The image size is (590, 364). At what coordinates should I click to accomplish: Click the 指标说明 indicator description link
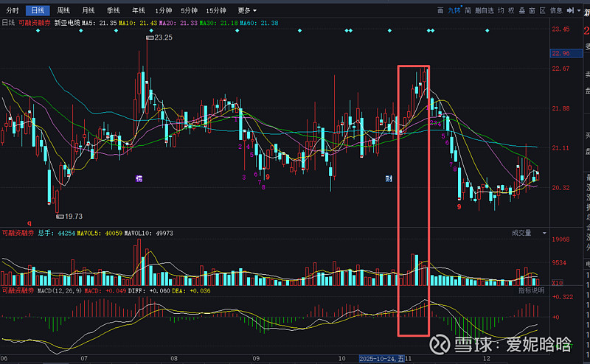point(530,290)
